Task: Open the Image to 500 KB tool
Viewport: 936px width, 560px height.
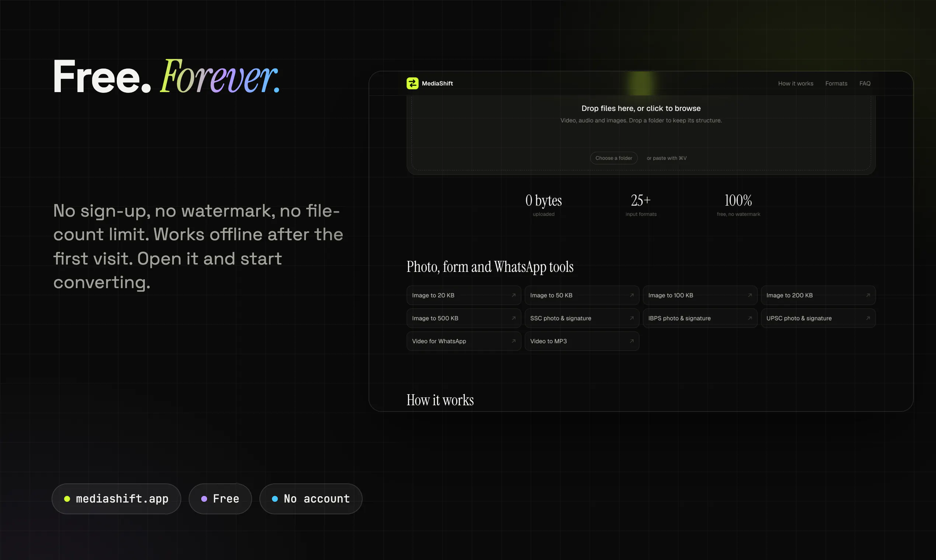Action: point(464,318)
